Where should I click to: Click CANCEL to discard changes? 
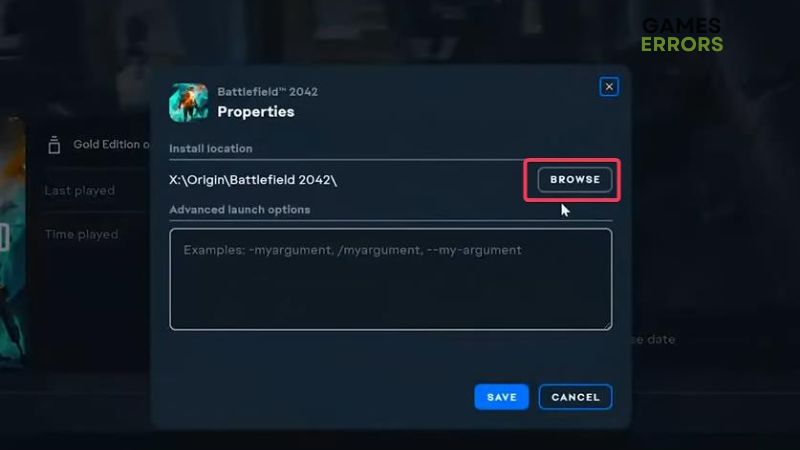pos(576,397)
